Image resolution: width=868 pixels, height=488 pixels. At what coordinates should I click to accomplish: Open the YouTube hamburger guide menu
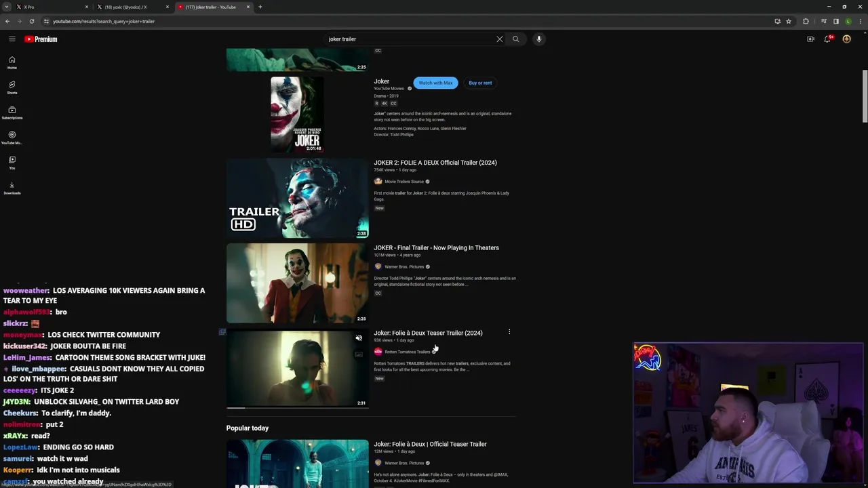click(12, 39)
